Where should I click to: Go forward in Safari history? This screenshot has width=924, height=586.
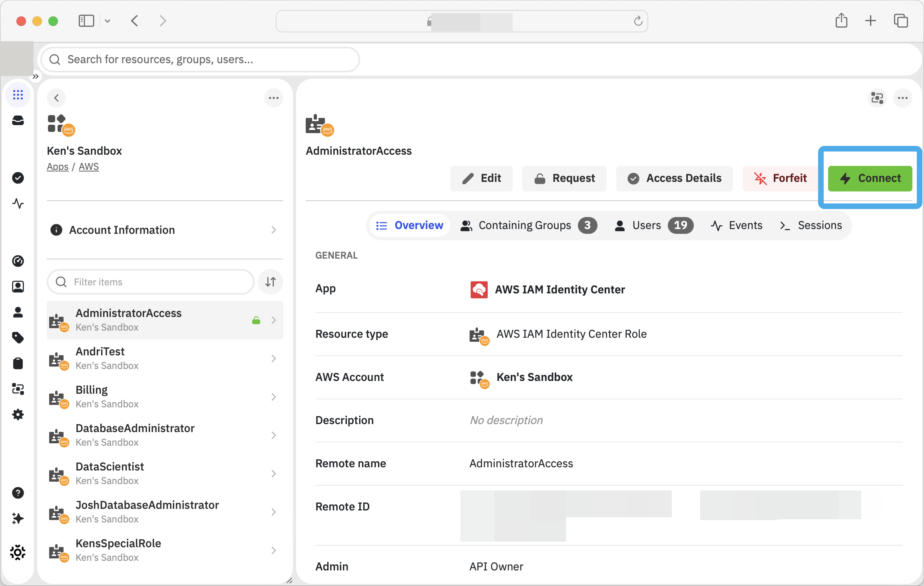pos(163,21)
